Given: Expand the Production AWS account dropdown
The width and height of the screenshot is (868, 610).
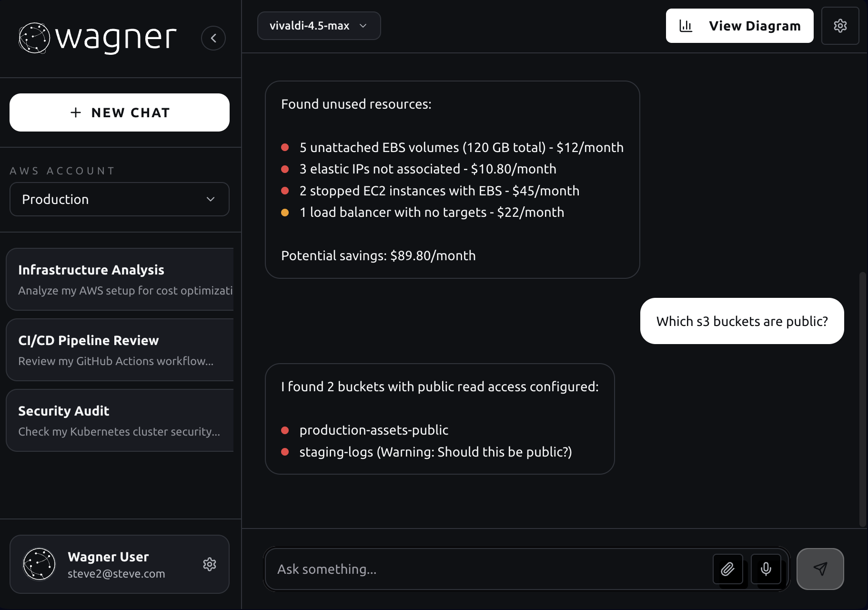Looking at the screenshot, I should tap(119, 199).
